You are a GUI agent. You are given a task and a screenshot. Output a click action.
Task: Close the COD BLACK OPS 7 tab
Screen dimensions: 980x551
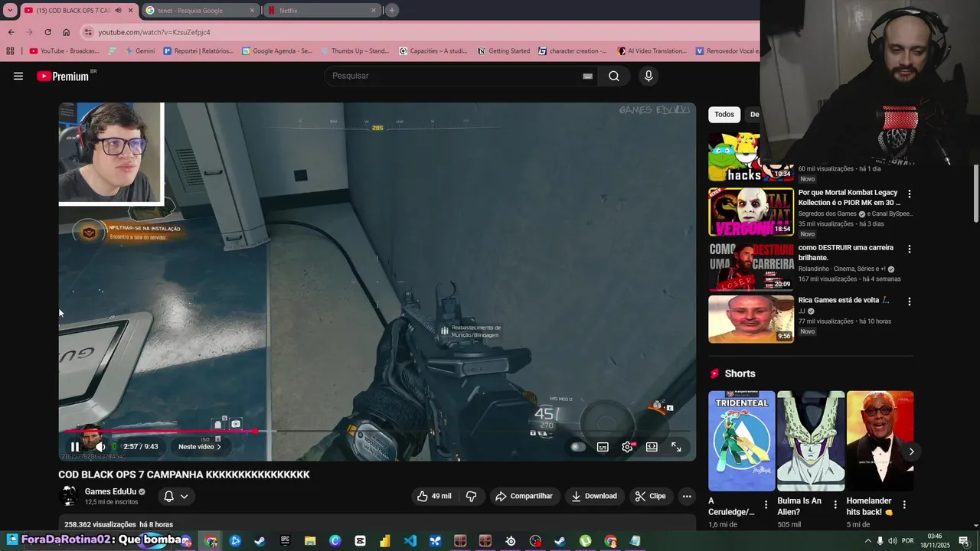131,11
